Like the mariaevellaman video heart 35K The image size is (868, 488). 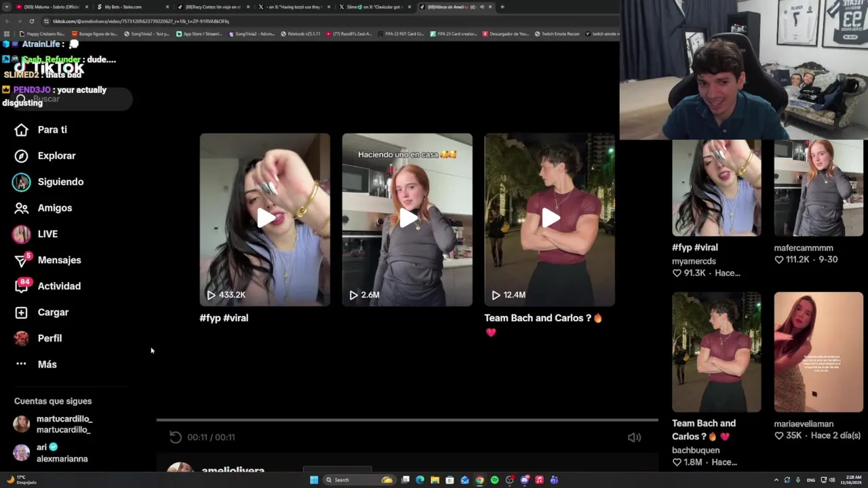(x=779, y=436)
